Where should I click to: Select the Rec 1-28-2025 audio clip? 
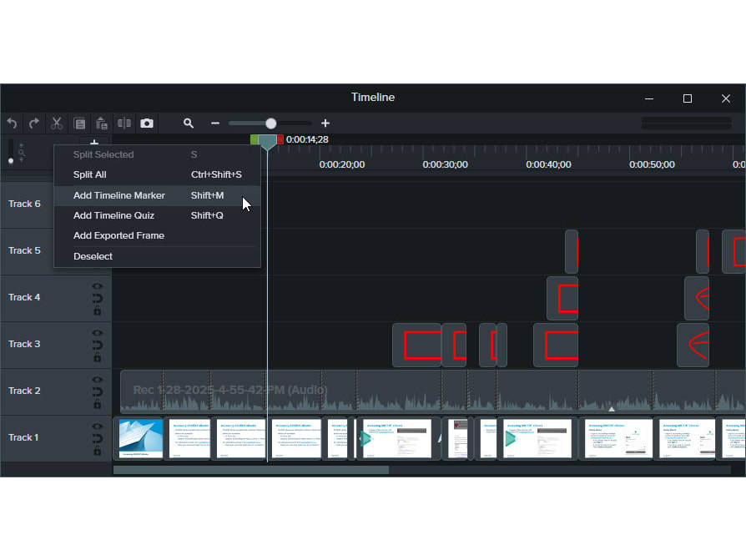coord(432,391)
